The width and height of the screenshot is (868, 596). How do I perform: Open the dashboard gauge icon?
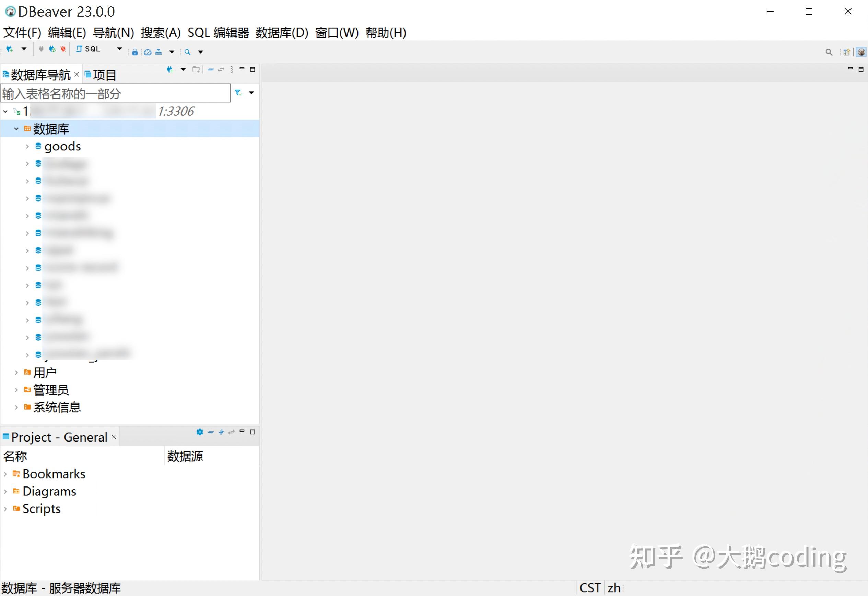pos(148,52)
